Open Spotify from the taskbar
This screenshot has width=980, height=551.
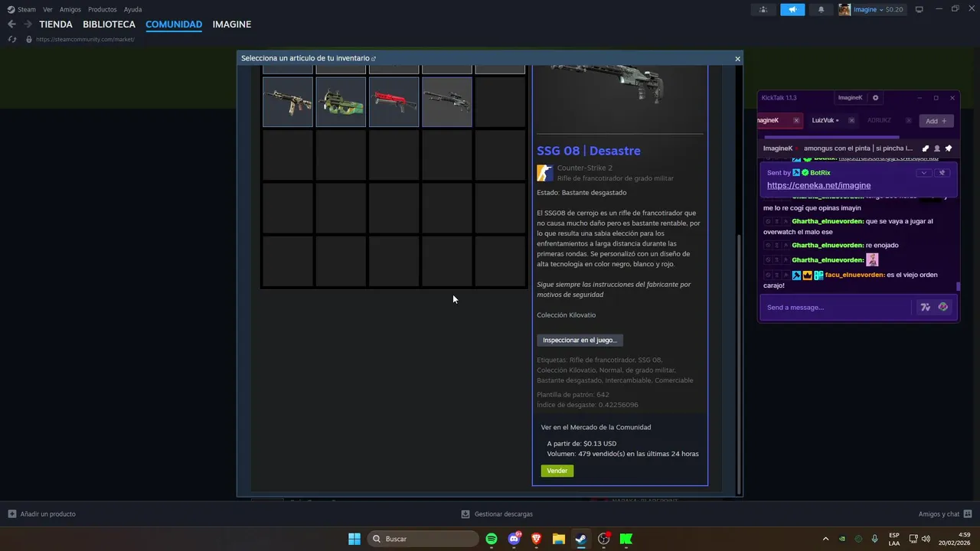[x=492, y=539]
